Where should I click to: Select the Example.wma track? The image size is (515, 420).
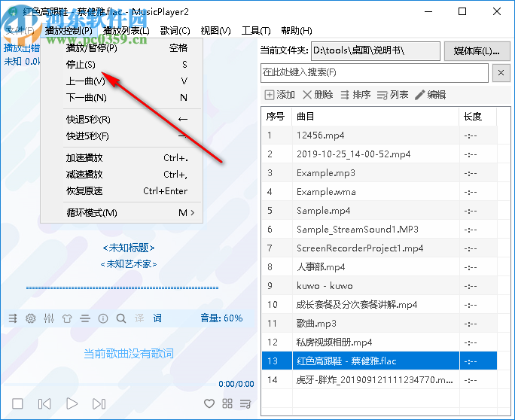pos(379,192)
